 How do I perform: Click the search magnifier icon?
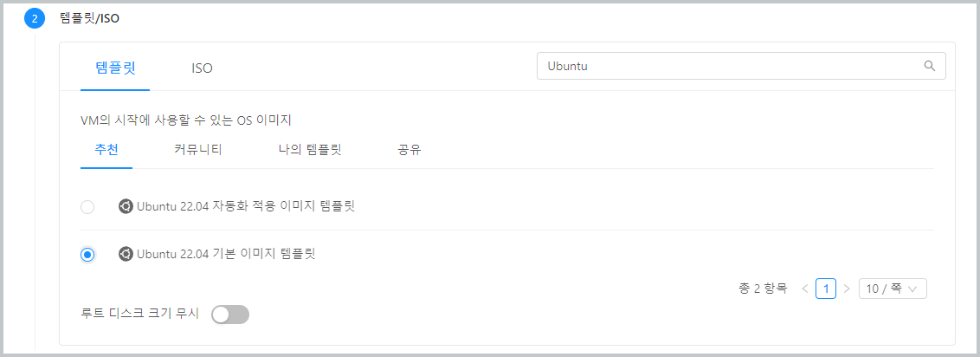point(930,66)
